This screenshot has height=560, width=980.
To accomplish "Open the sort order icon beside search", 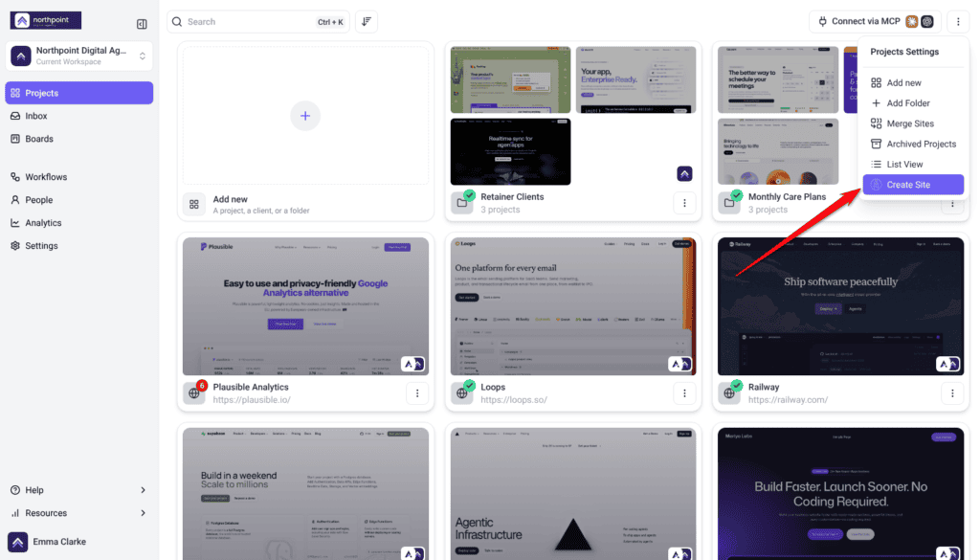I will coord(367,21).
